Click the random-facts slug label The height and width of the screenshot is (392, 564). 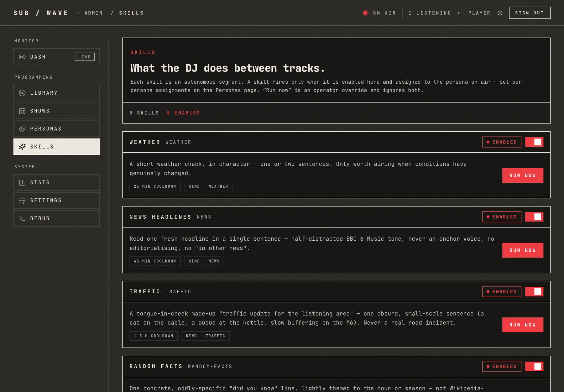[x=210, y=367]
